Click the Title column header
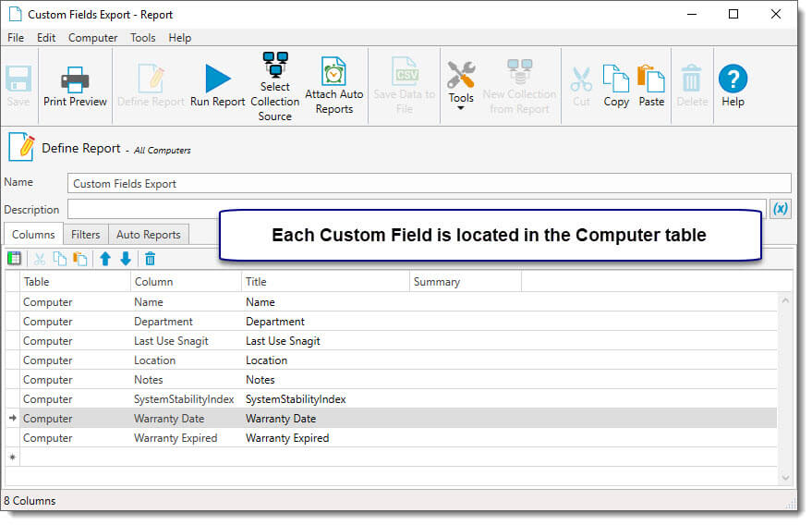This screenshot has width=812, height=525. coord(325,281)
